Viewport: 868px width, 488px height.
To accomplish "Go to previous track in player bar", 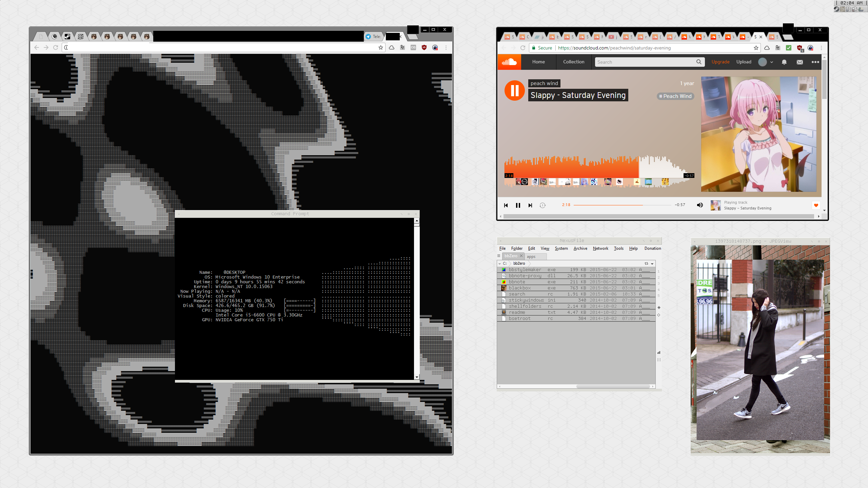I will (506, 205).
